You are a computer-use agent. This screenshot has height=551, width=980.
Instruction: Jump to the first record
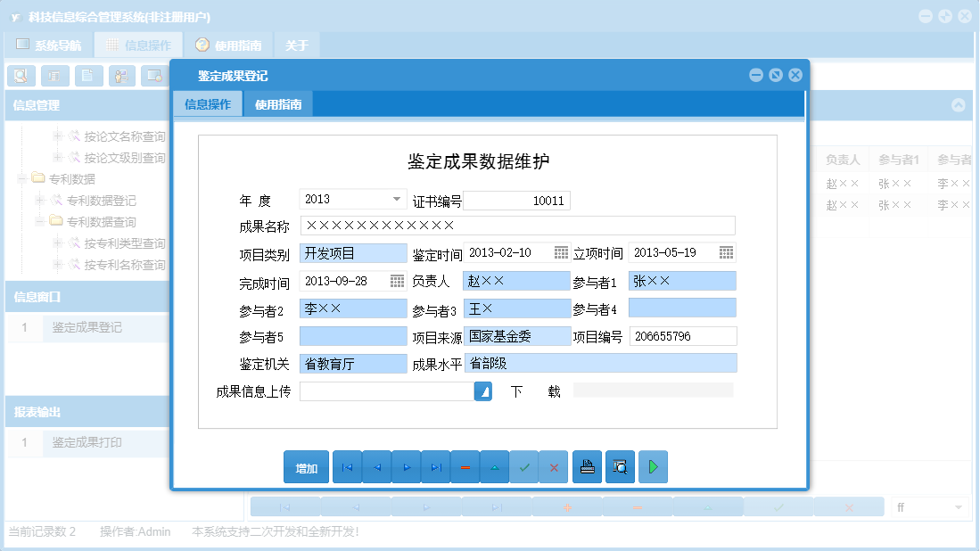click(x=348, y=466)
